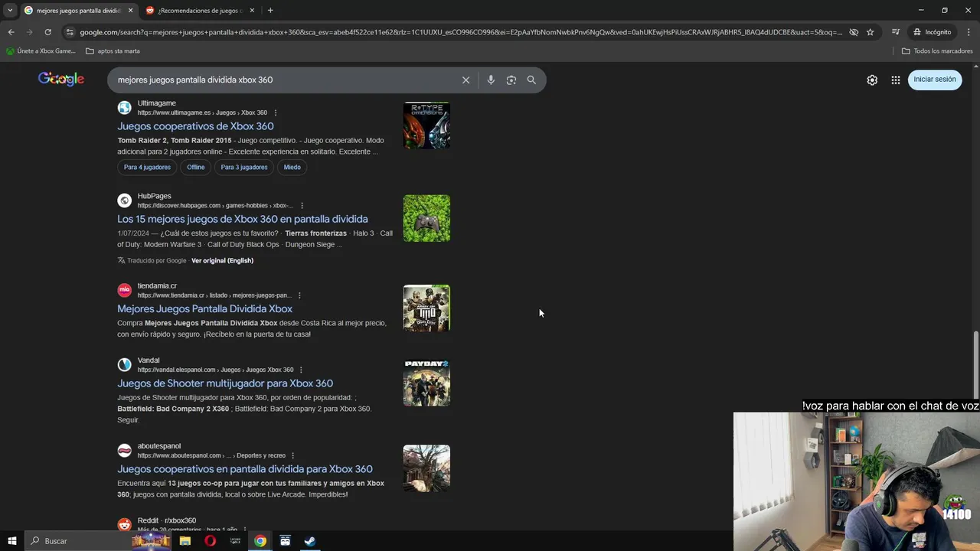Open the tab search dropdown arrow

[x=10, y=10]
